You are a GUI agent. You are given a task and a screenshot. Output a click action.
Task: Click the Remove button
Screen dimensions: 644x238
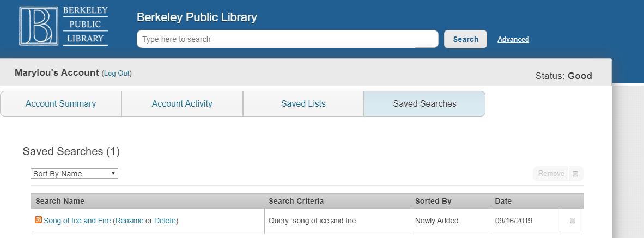point(551,174)
